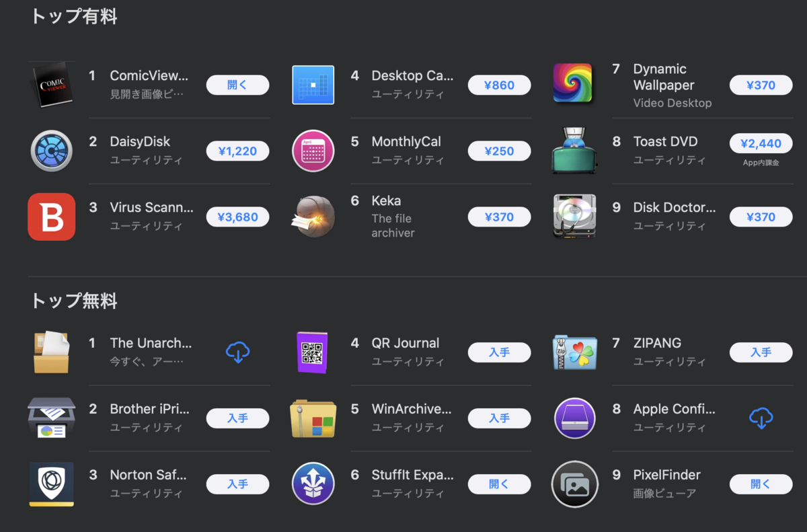Get QR Journal with 入手 button
The width and height of the screenshot is (807, 532).
[x=499, y=352]
